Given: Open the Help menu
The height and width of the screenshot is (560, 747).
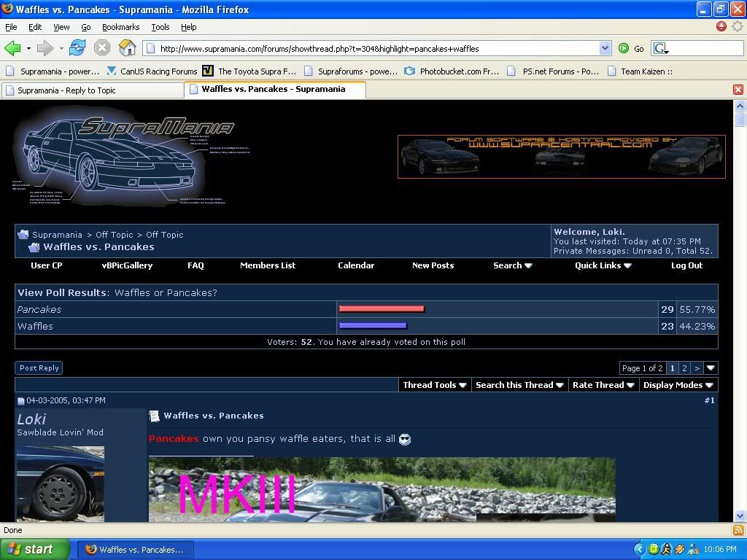Looking at the screenshot, I should [189, 27].
